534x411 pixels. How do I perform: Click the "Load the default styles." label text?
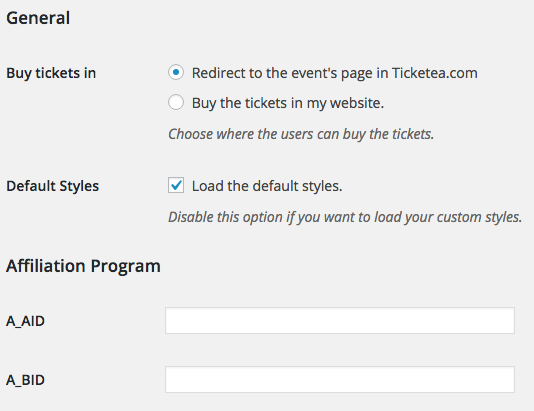(x=267, y=186)
